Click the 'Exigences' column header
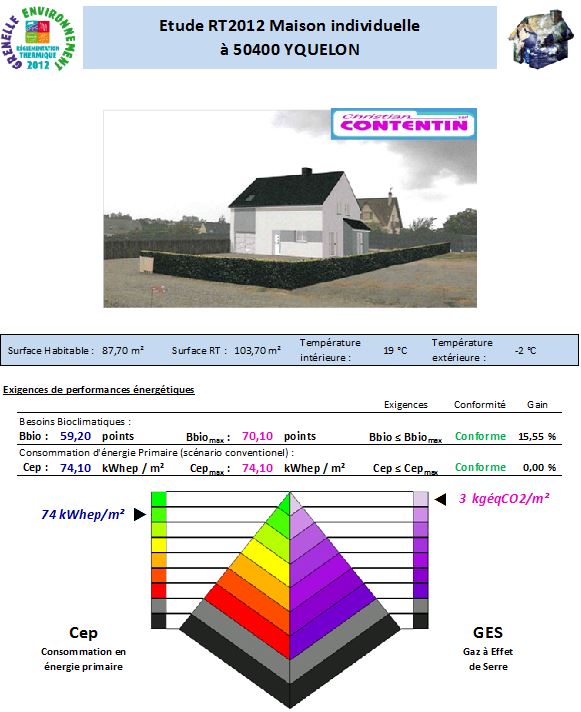This screenshot has height=712, width=581. pos(406,404)
